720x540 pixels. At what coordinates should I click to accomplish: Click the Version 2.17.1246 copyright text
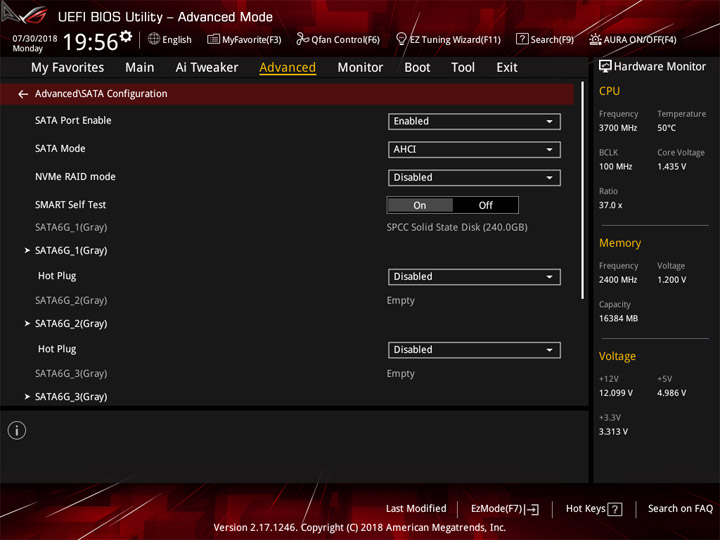click(x=360, y=528)
